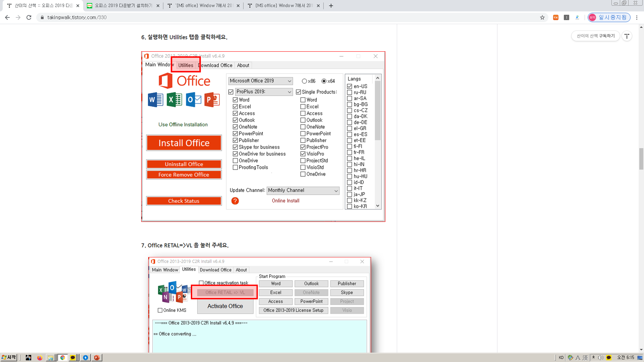Click the Langs list scroll-down arrow

378,206
